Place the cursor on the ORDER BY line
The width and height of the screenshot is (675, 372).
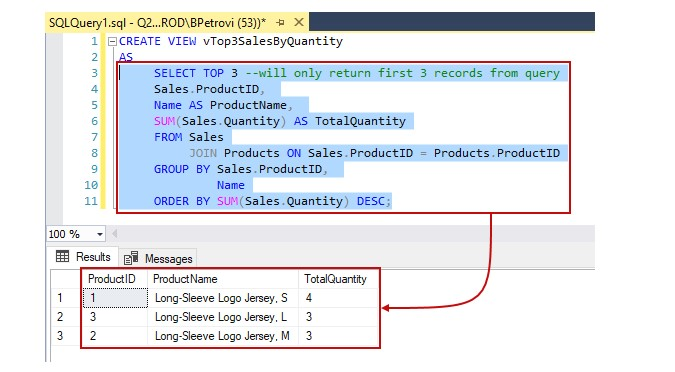pos(272,201)
